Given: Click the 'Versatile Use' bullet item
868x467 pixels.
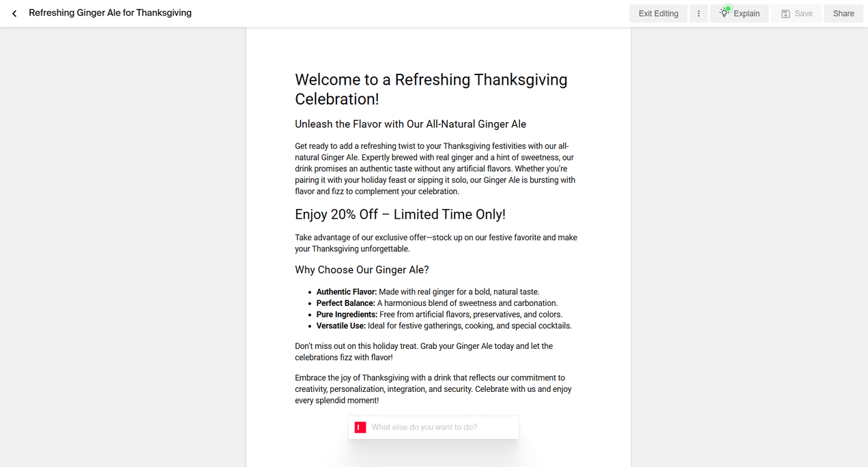Looking at the screenshot, I should point(444,326).
